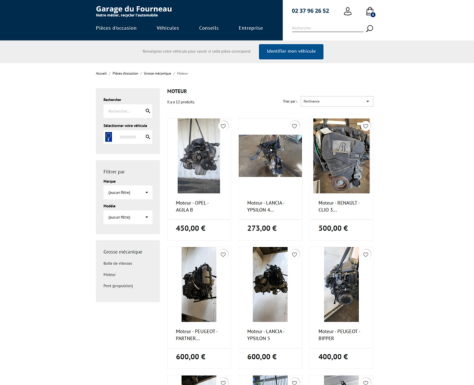Click the blue license plate country badge
Viewport: 474px width, 385px height.
pos(108,137)
